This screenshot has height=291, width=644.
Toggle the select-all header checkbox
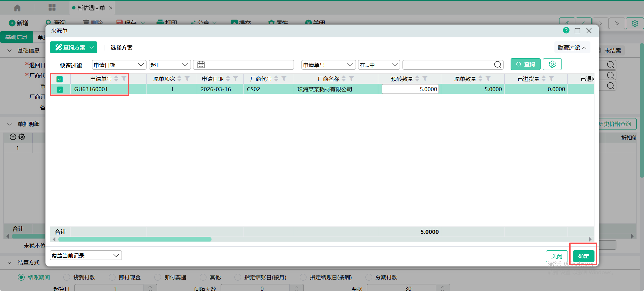60,79
